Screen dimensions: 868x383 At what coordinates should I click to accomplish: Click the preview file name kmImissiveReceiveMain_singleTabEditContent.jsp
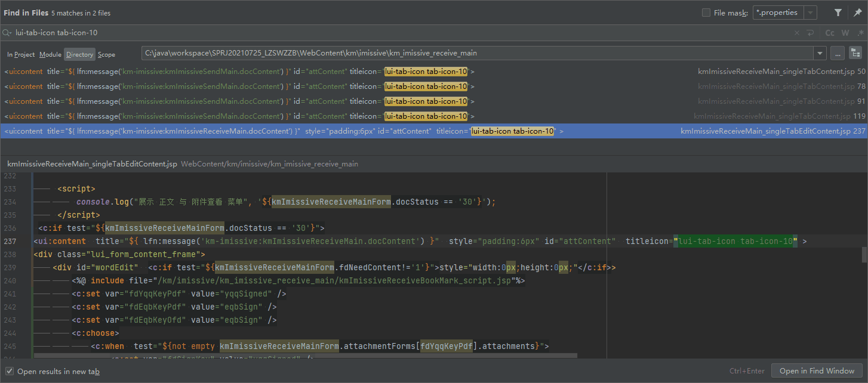92,163
